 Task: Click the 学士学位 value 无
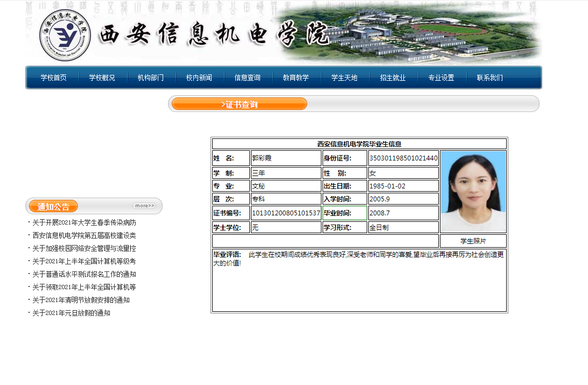coord(255,228)
